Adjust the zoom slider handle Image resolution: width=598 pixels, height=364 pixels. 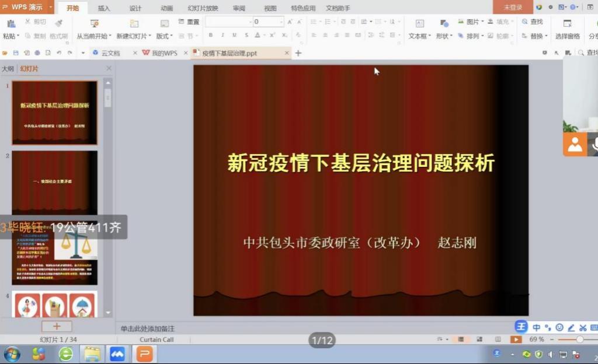[x=579, y=339]
